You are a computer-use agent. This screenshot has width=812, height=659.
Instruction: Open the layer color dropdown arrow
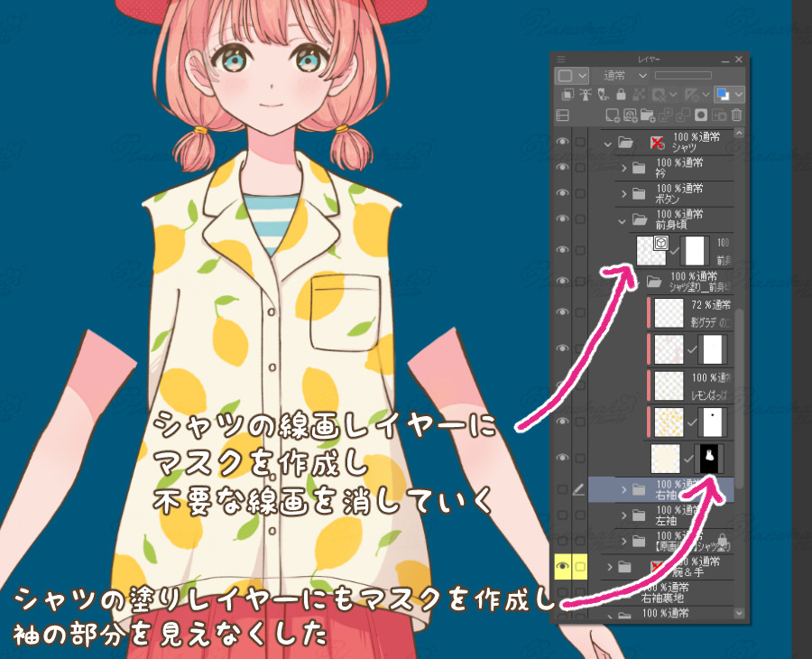point(583,76)
